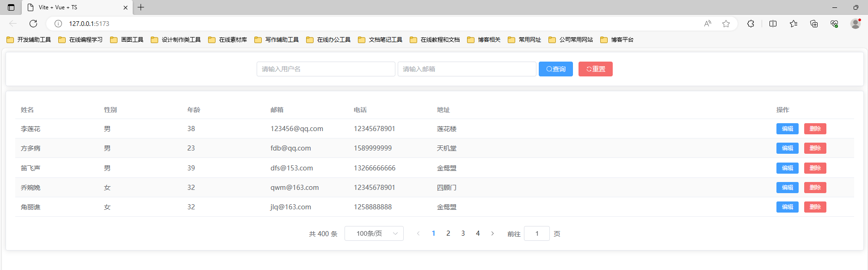Open a new browser tab

point(141,7)
